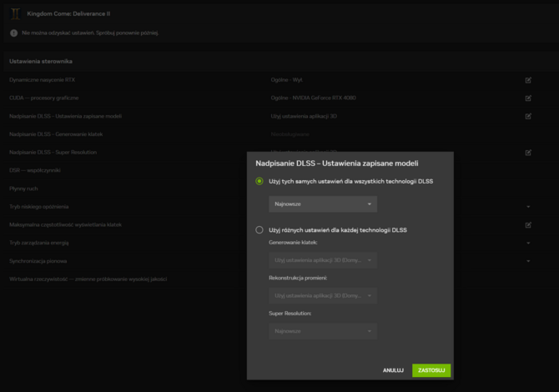559x392 pixels.
Task: Edit the Nadpisanie DLSS Super Resolution row
Action: tap(528, 153)
